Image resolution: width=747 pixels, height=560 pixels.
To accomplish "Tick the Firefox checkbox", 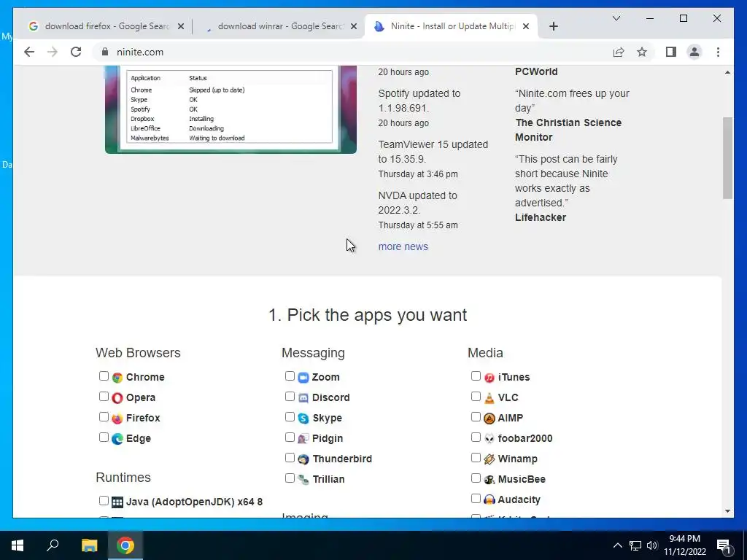I will point(104,417).
